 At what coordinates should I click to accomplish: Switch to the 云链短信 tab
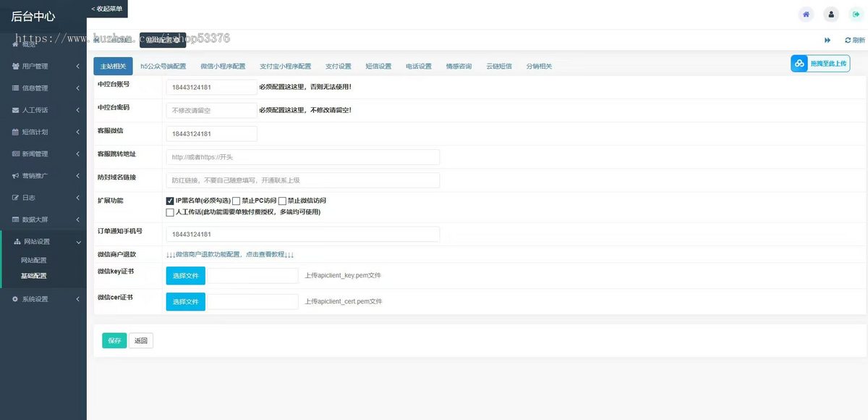coord(498,66)
